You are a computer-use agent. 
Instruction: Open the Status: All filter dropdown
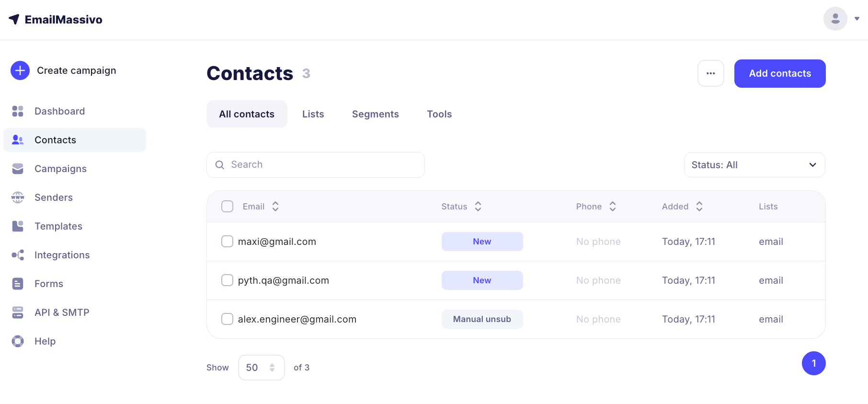(x=754, y=165)
